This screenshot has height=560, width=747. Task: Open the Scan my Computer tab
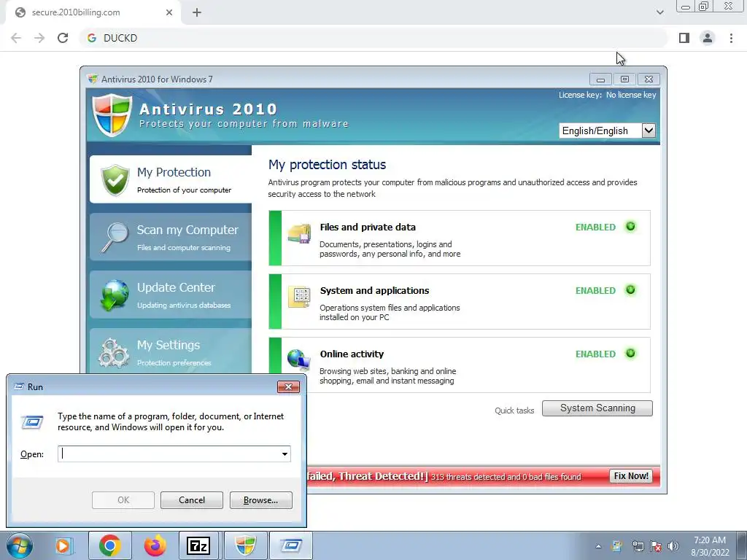pyautogui.click(x=171, y=237)
